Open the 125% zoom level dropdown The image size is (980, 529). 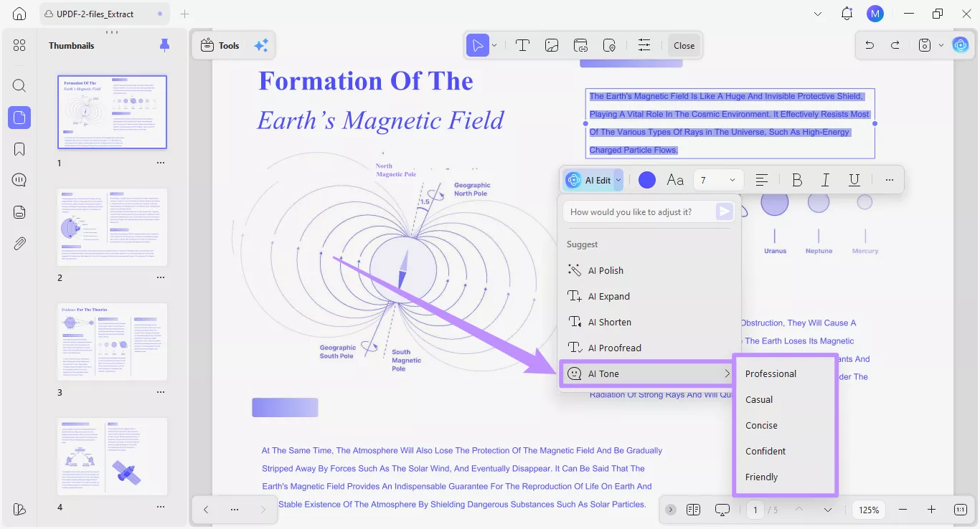[869, 510]
